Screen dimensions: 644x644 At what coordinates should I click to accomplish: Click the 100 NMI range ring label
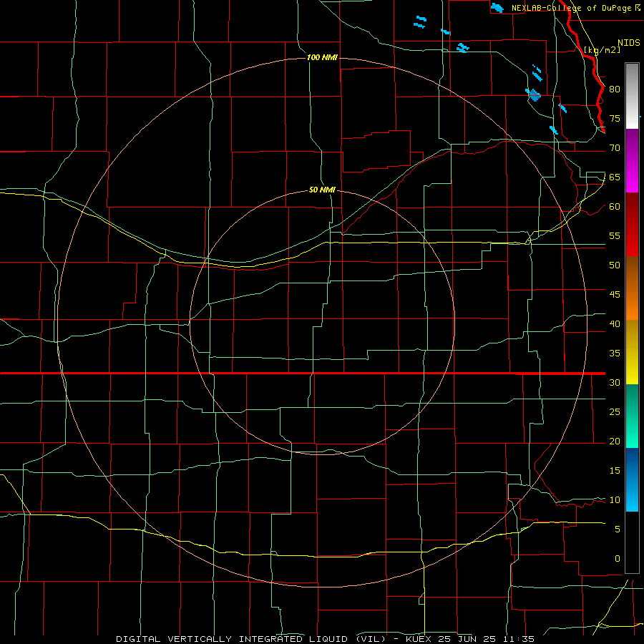[x=322, y=57]
